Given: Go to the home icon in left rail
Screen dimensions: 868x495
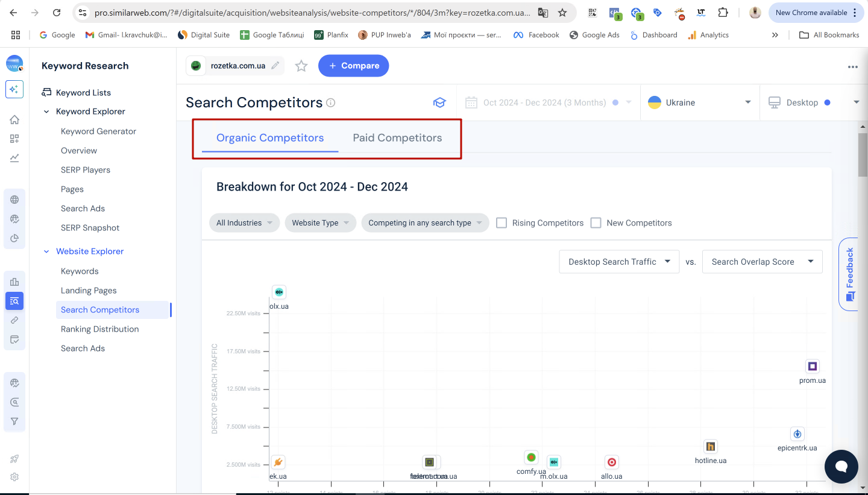Looking at the screenshot, I should tap(14, 119).
